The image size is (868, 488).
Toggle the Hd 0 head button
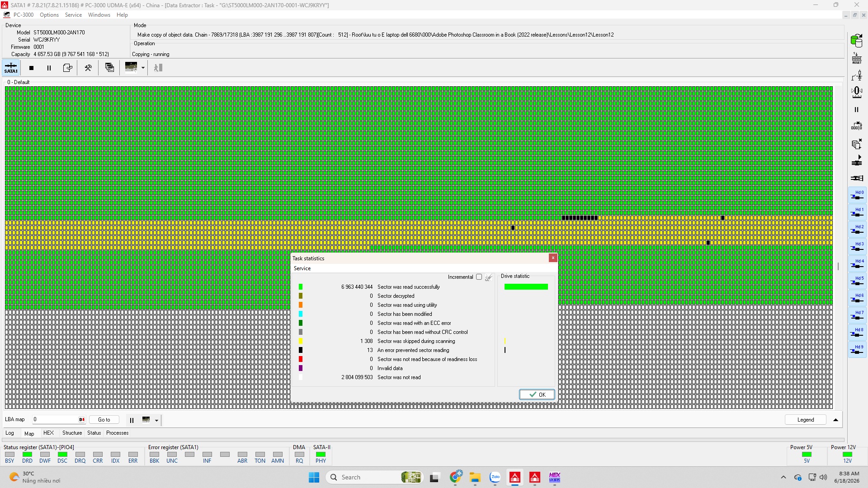pyautogui.click(x=857, y=195)
